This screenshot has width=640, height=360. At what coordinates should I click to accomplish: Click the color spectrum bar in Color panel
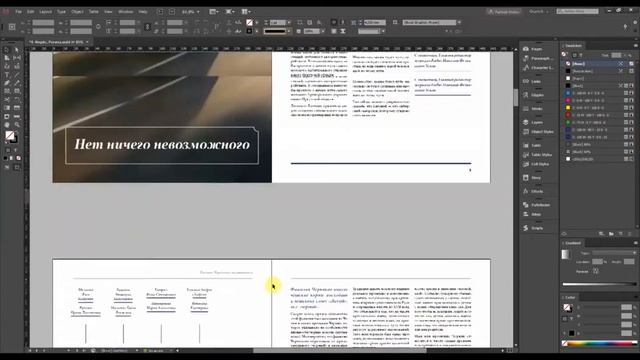pos(599,344)
